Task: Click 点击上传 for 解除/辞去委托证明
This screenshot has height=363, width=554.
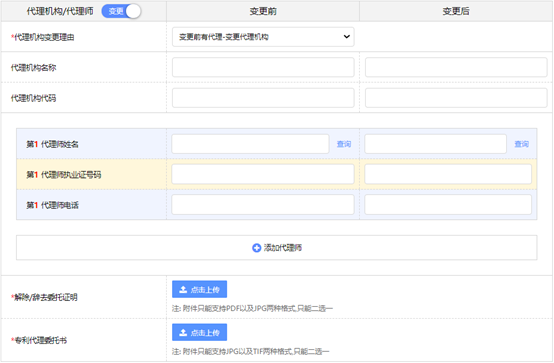Action: tap(200, 289)
